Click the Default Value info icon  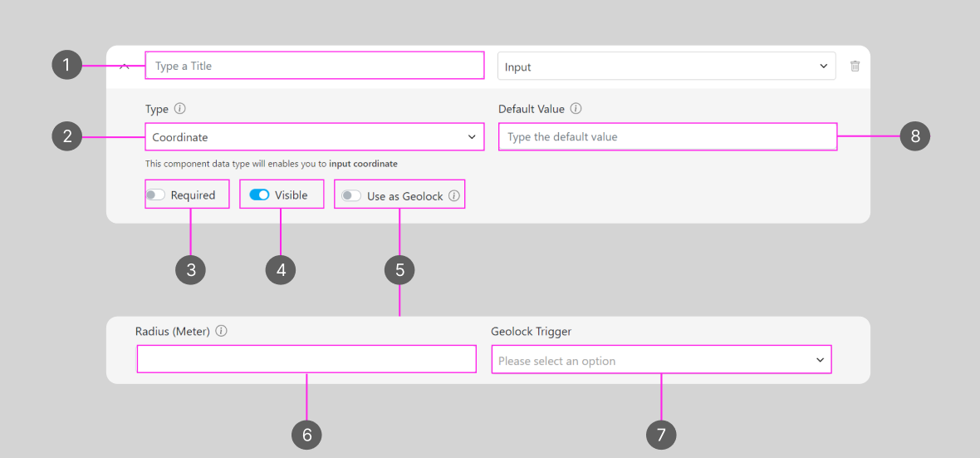click(x=576, y=109)
